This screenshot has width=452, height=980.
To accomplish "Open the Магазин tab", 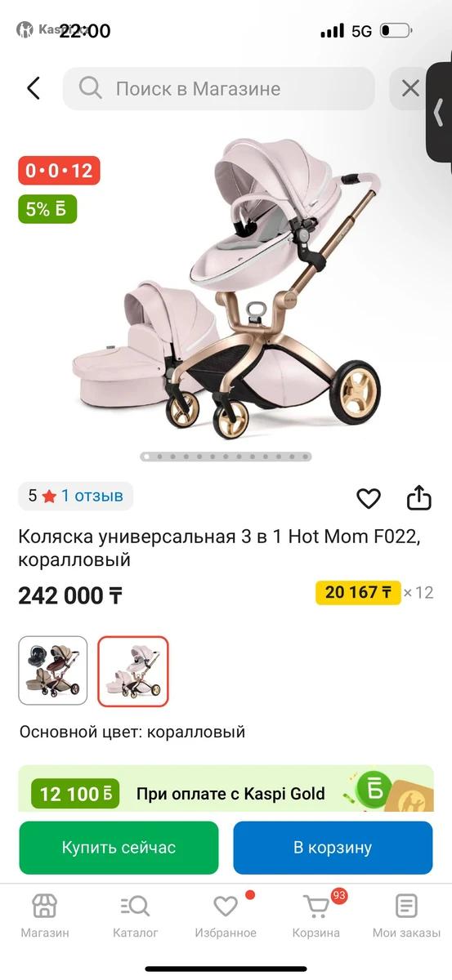I will pyautogui.click(x=44, y=916).
